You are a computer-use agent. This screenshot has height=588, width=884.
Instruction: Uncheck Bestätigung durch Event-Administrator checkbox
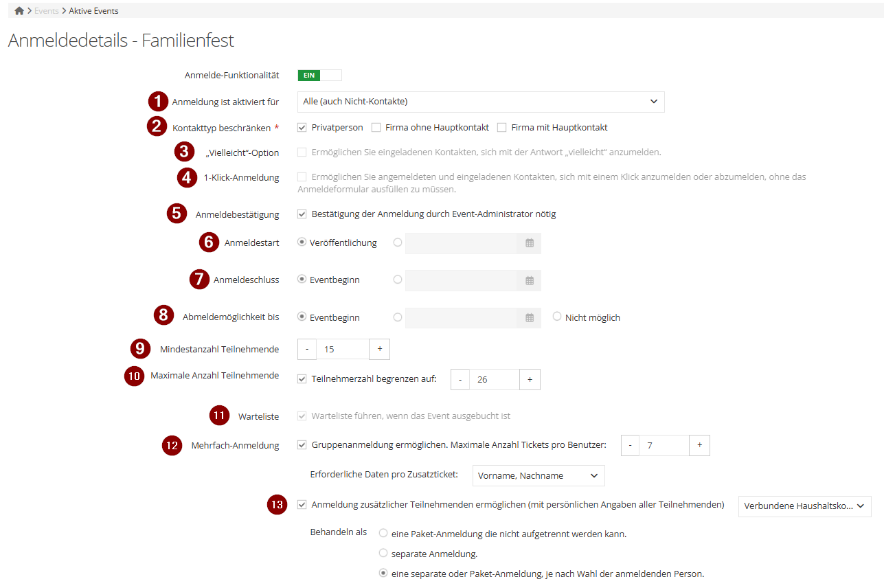(302, 214)
